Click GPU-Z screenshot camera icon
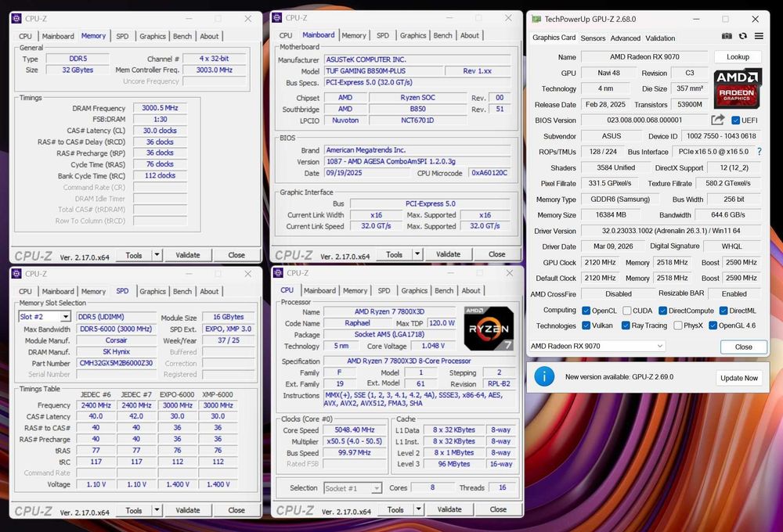783x532 pixels. pyautogui.click(x=727, y=36)
